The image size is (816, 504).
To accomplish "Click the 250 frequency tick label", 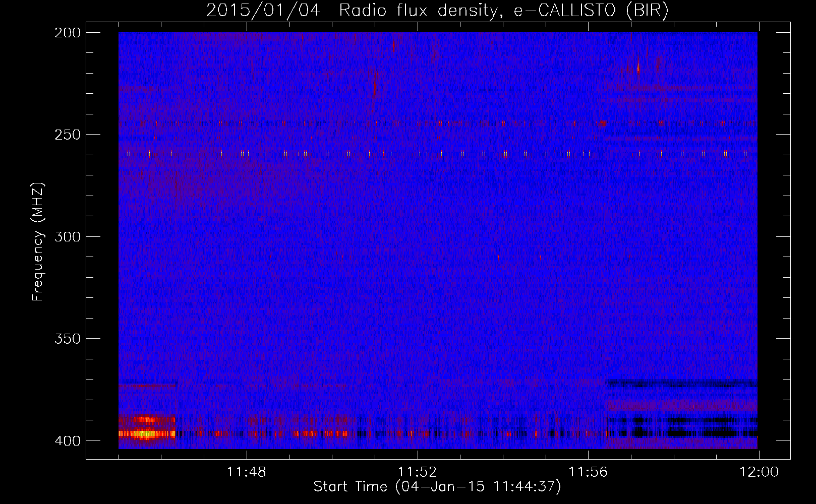I will (x=67, y=135).
